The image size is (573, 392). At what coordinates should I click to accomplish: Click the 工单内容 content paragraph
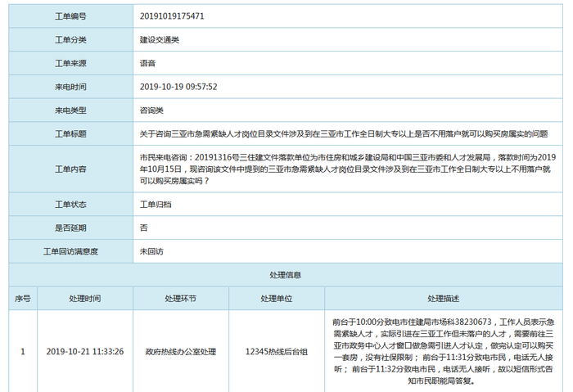(348, 169)
